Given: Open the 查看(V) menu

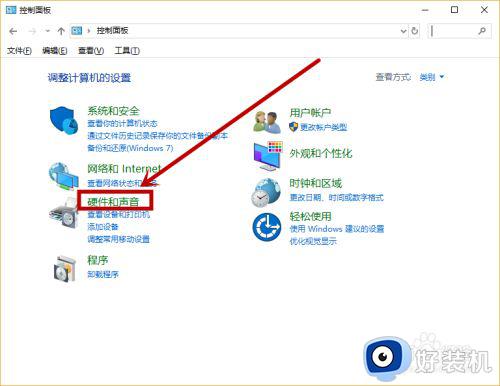Looking at the screenshot, I should coord(91,51).
